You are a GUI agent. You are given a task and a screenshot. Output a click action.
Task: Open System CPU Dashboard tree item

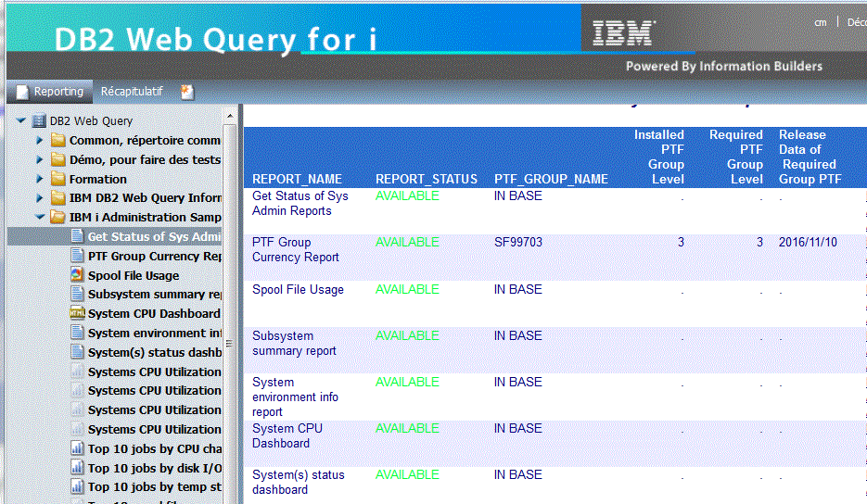(x=154, y=313)
